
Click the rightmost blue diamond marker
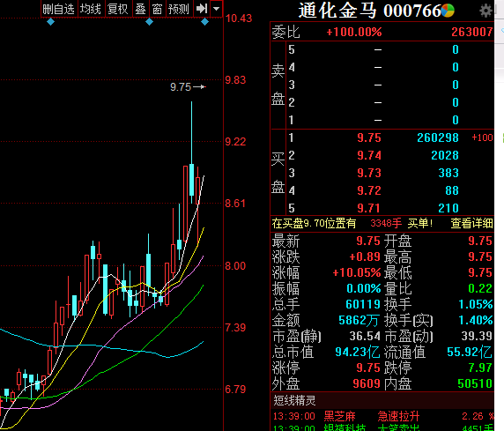click(x=204, y=22)
